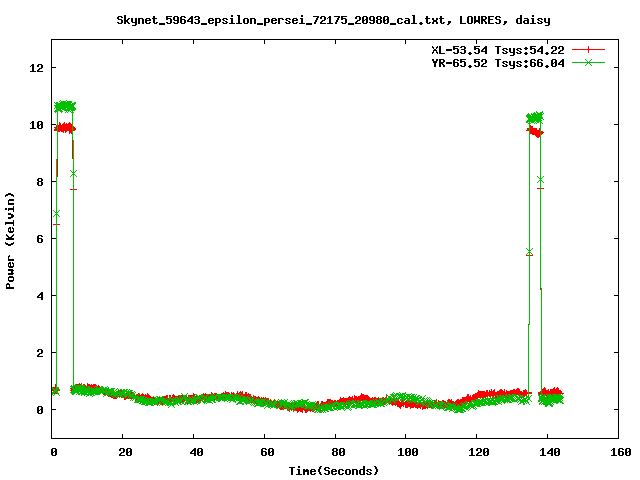Viewport: 640px width, 480px height.
Task: Click legend entry XL-53.54 Tsys:54.22
Action: 498,50
